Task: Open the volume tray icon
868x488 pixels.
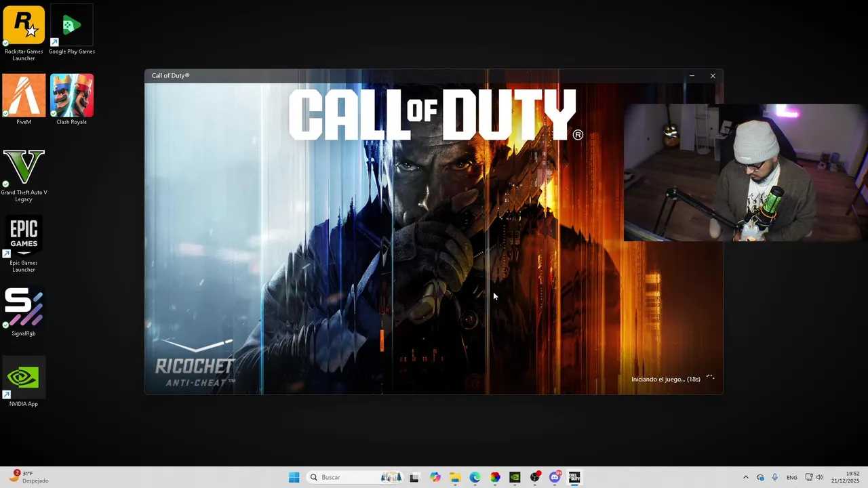Action: tap(819, 477)
